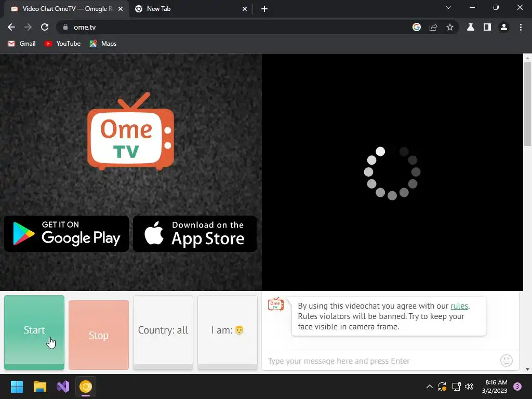The width and height of the screenshot is (532, 399).
Task: Click the red Stop button
Action: pyautogui.click(x=99, y=335)
